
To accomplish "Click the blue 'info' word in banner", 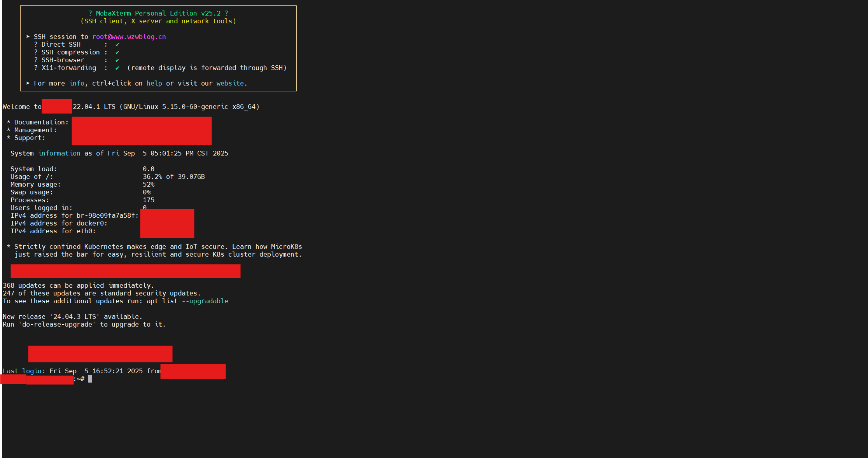I will point(77,83).
